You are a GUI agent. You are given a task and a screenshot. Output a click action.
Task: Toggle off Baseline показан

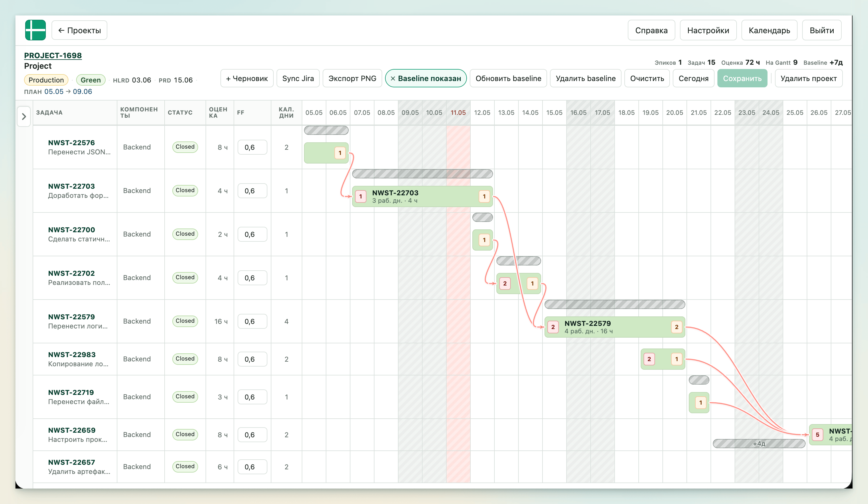[x=426, y=78]
